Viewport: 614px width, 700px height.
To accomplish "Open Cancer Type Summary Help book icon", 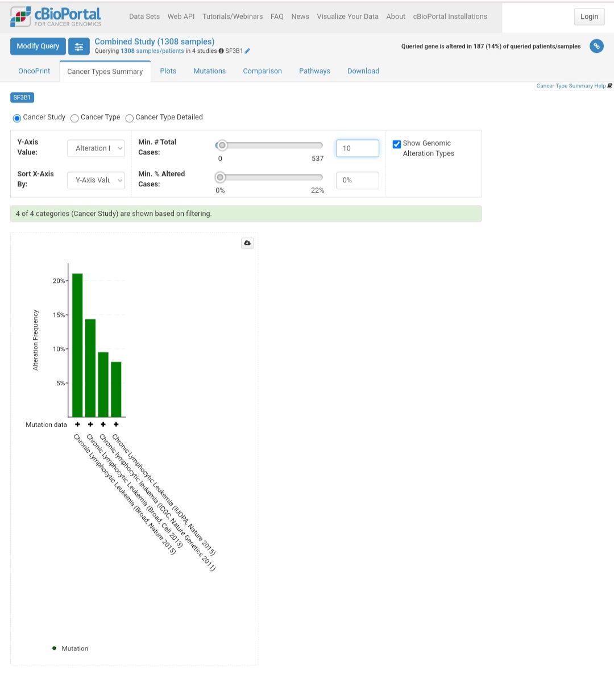I will [609, 86].
